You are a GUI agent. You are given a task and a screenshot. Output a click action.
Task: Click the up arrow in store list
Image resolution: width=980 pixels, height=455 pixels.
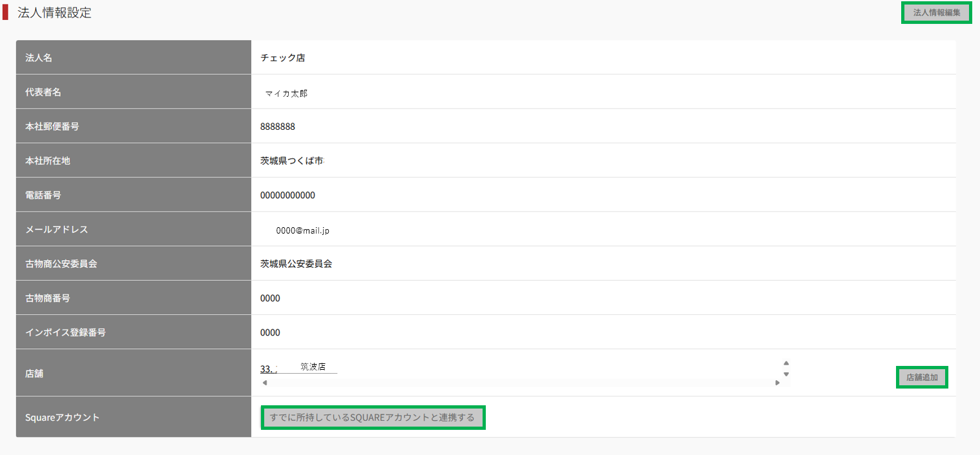786,363
